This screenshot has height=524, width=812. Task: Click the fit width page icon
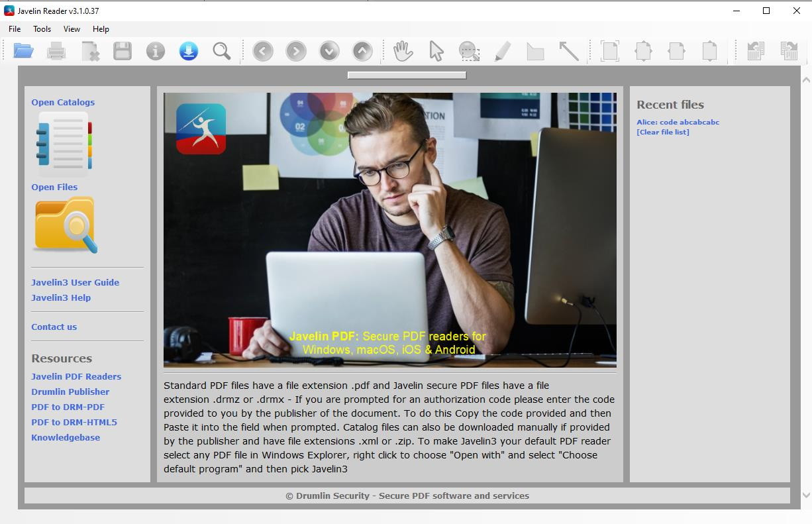(676, 51)
